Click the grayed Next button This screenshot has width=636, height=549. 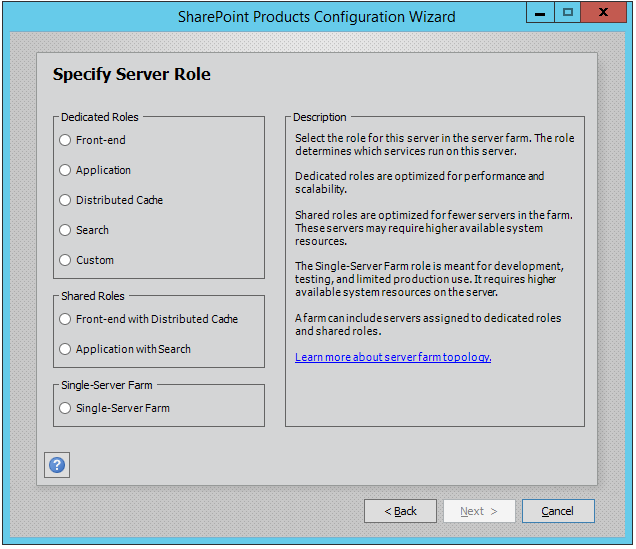click(x=479, y=511)
